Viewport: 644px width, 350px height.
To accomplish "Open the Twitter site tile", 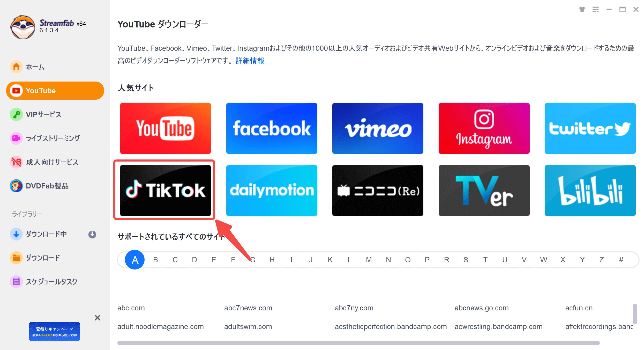I will point(590,128).
